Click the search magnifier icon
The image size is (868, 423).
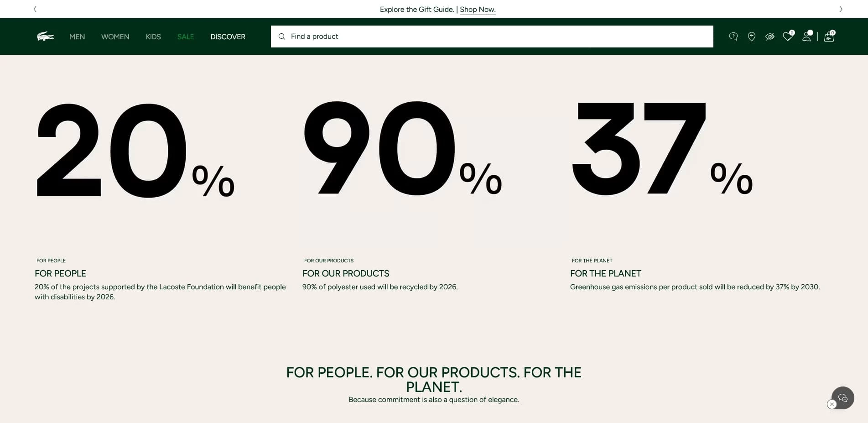pos(282,37)
